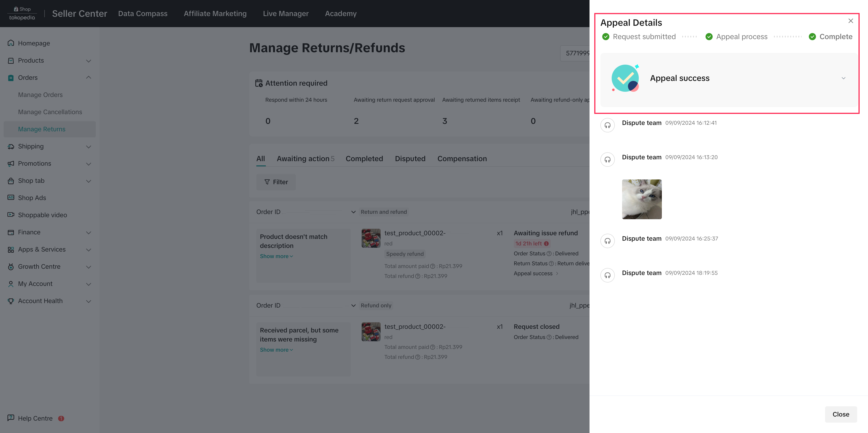Image resolution: width=868 pixels, height=433 pixels.
Task: Click the Homepage house icon
Action: [x=11, y=43]
